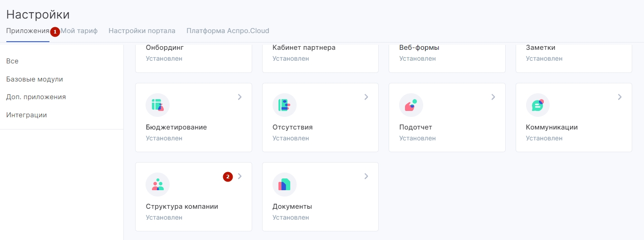Switch to the Мой тариф tab
This screenshot has height=240, width=644.
coord(79,31)
